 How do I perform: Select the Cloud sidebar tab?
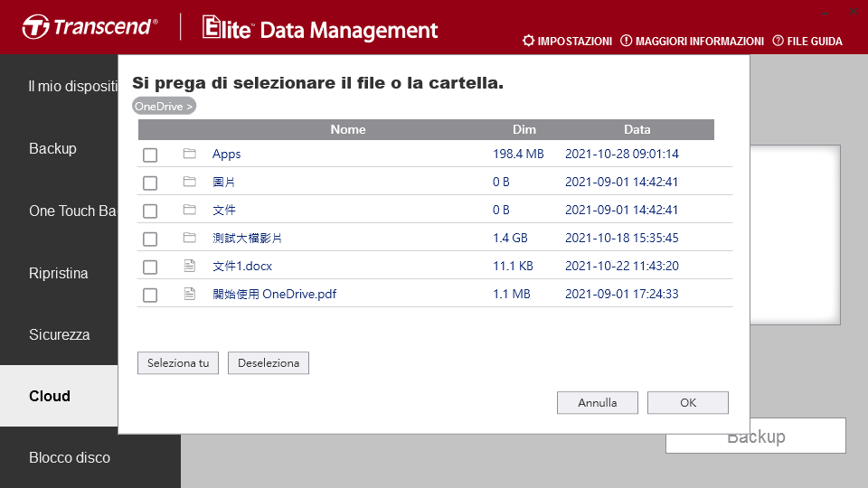click(59, 396)
